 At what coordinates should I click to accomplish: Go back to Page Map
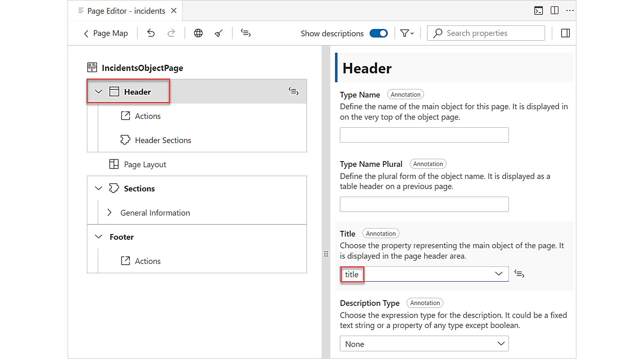click(x=105, y=33)
